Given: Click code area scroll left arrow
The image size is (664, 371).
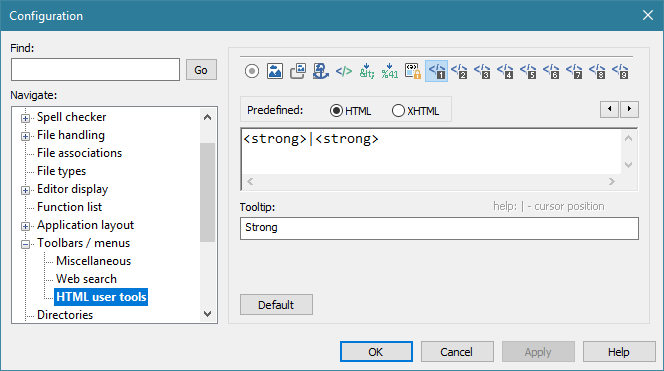Looking at the screenshot, I should click(x=250, y=182).
